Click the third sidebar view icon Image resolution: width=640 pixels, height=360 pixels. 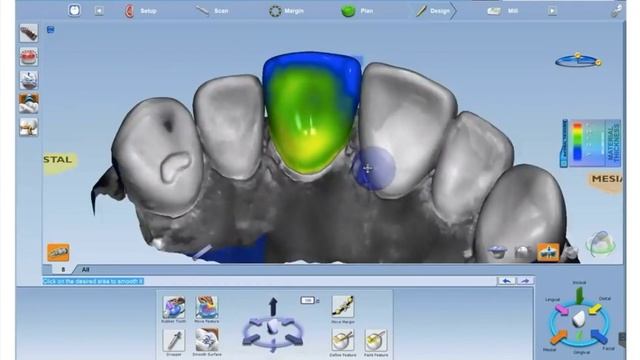pyautogui.click(x=29, y=80)
